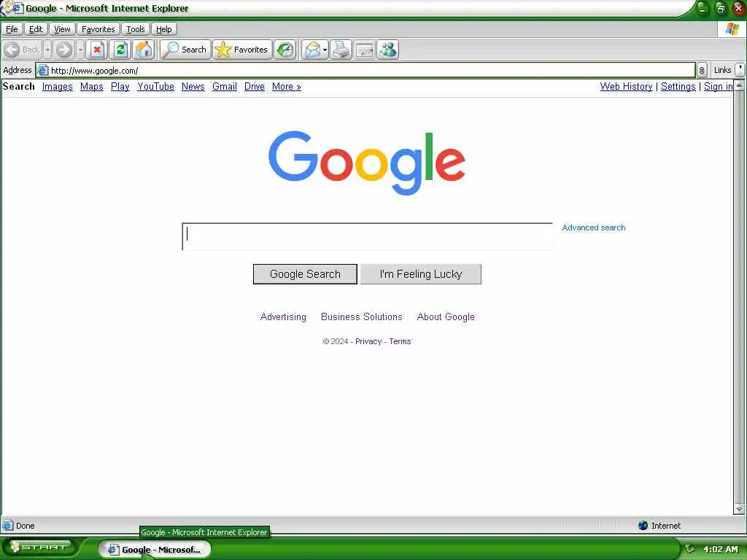Open the Favorites star toolbar button

[x=242, y=50]
